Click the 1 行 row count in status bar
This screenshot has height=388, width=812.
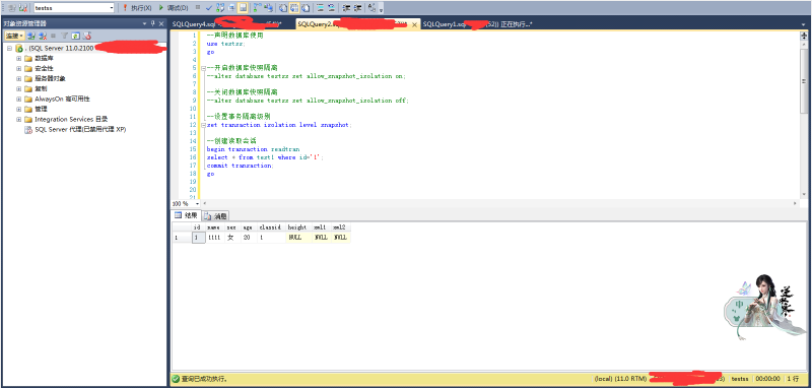[794, 379]
